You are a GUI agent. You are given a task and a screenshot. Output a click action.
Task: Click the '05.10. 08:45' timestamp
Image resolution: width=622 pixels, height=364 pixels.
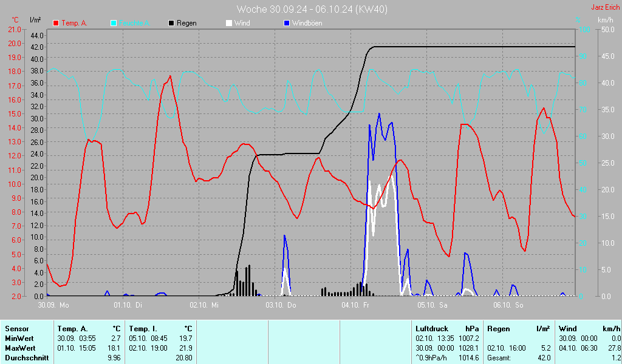[x=148, y=339]
